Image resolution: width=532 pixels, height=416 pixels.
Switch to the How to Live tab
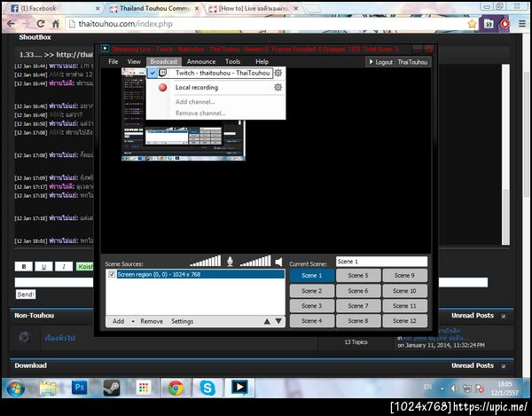(253, 9)
